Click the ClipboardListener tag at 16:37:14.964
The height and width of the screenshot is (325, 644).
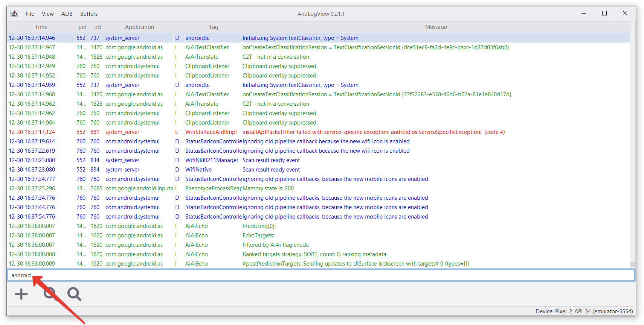208,123
